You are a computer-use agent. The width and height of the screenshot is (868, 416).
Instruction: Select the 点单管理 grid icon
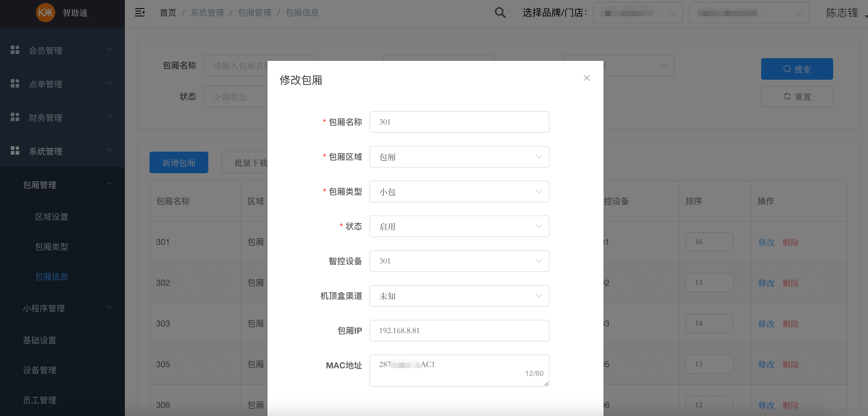15,83
